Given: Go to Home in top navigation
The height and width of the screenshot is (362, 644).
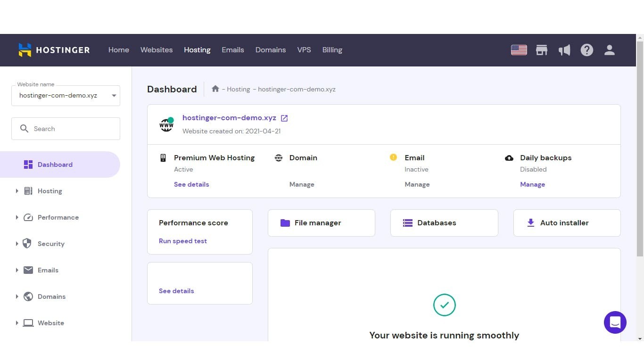Looking at the screenshot, I should (119, 50).
